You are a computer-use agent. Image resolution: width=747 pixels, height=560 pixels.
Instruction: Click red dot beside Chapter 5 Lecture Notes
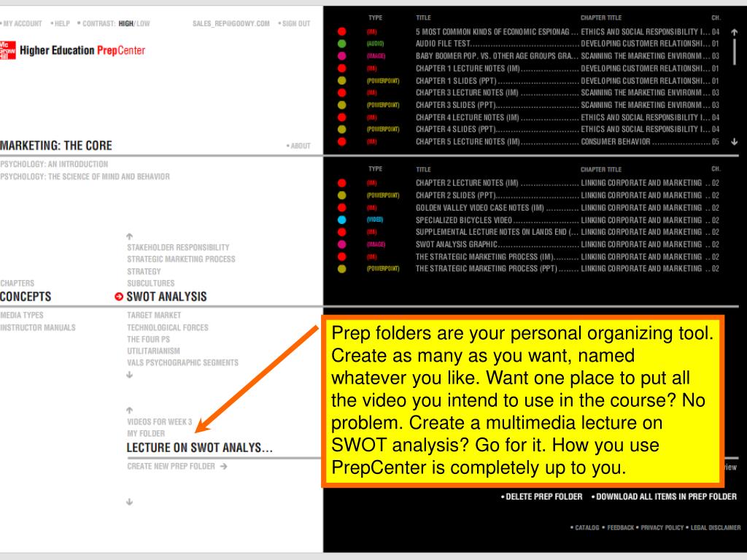point(341,141)
